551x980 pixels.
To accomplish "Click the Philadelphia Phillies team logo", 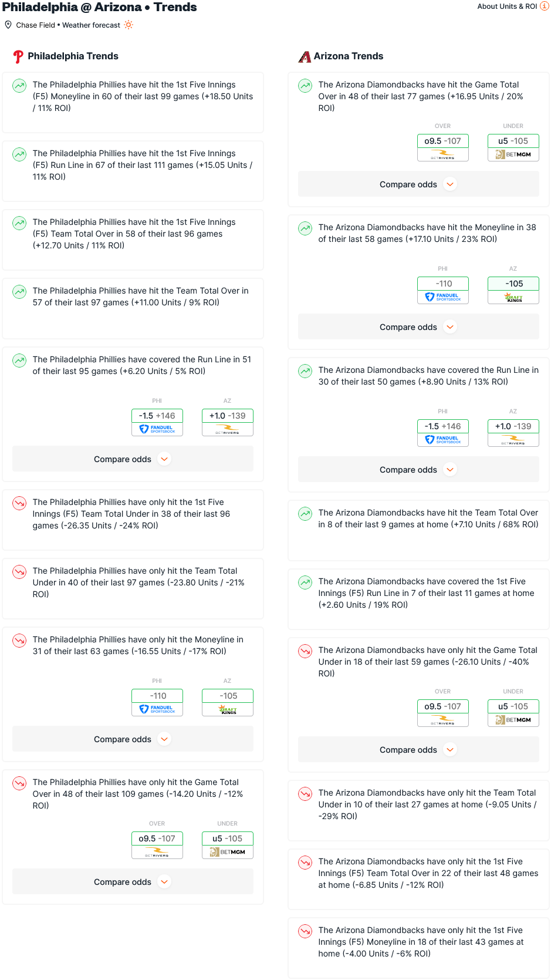I will point(18,56).
